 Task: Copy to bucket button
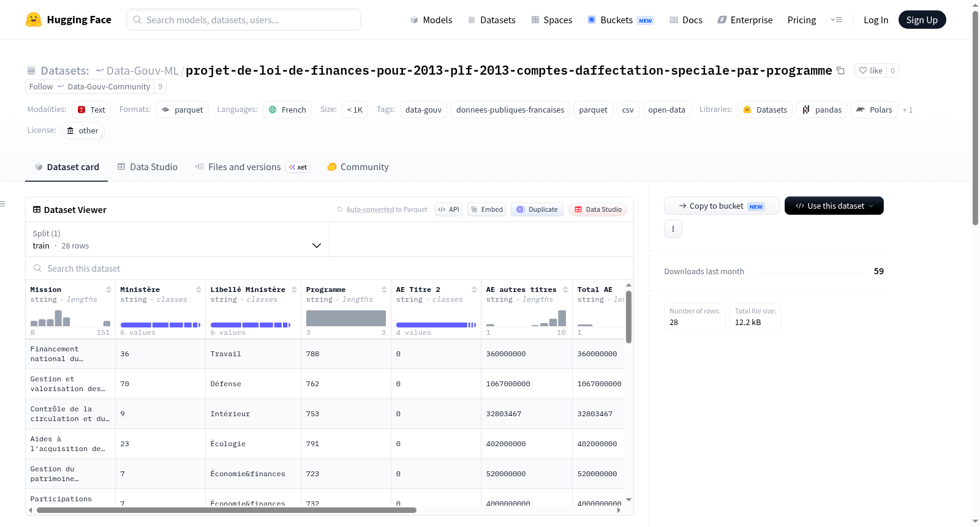(722, 206)
